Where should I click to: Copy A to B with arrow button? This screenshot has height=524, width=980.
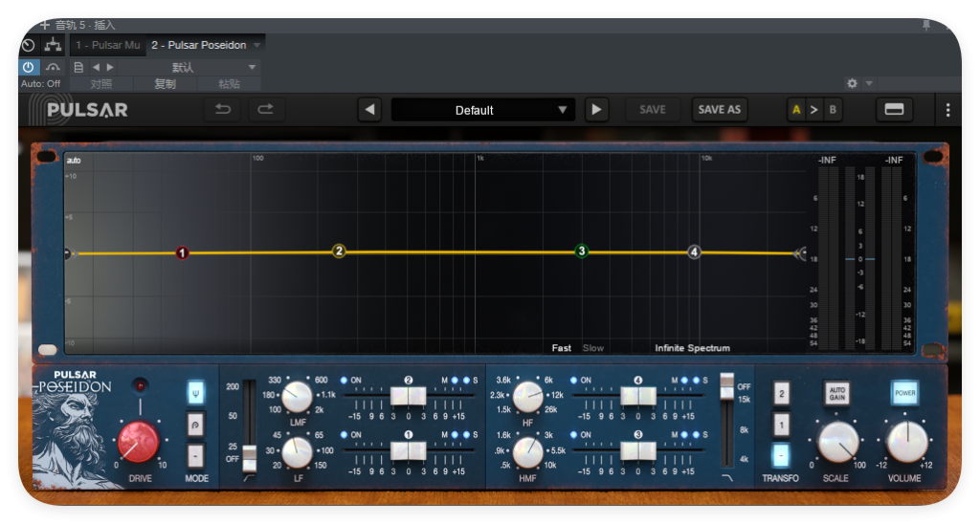coord(813,110)
